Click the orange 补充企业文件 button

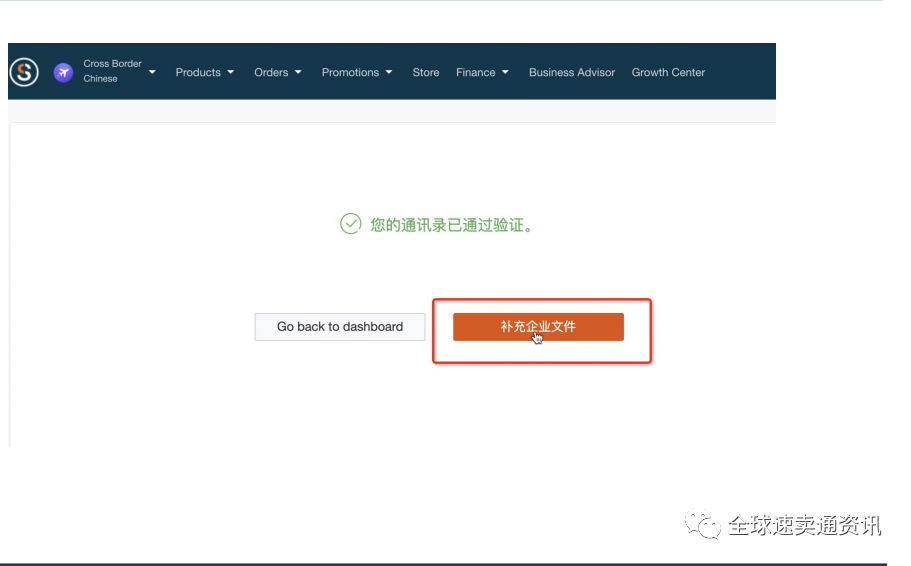(539, 327)
